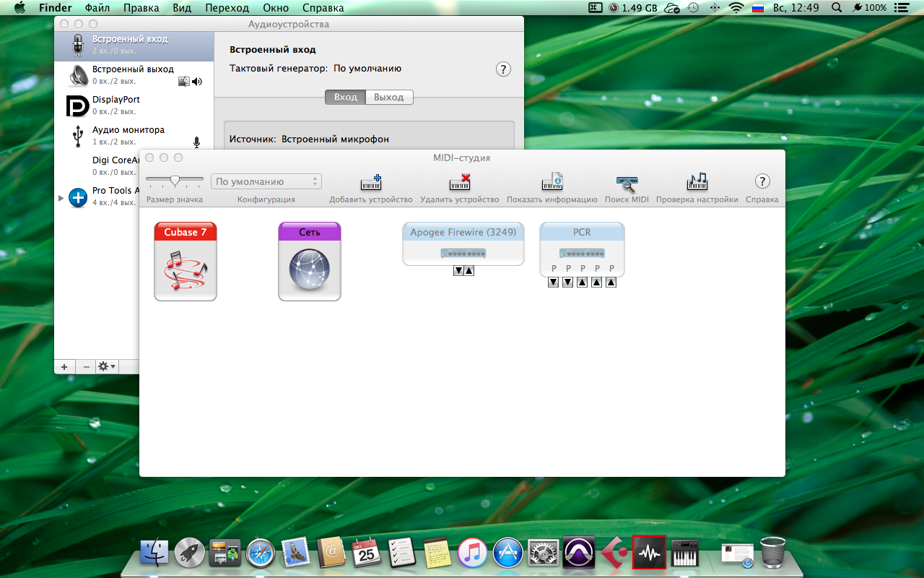Open Finder from the Dock
924x578 pixels.
tap(154, 553)
